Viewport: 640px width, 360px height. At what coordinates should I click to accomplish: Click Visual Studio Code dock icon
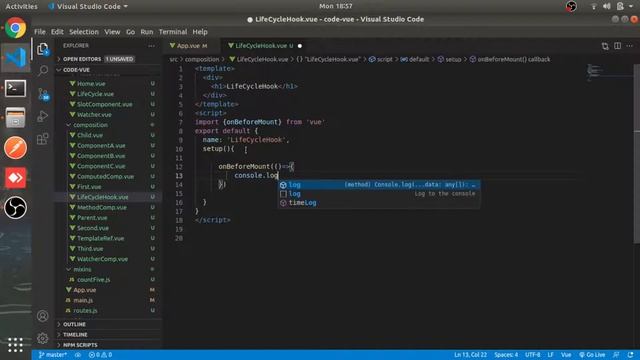[x=16, y=58]
